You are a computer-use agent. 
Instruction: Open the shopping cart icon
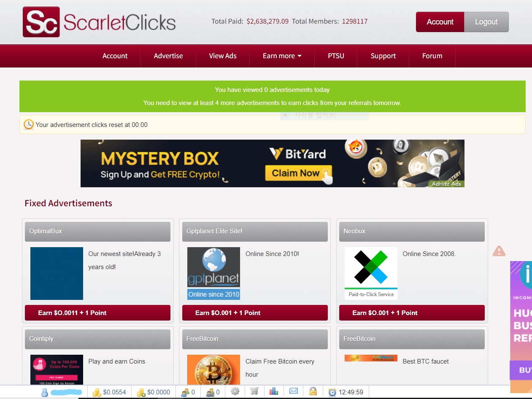[254, 391]
